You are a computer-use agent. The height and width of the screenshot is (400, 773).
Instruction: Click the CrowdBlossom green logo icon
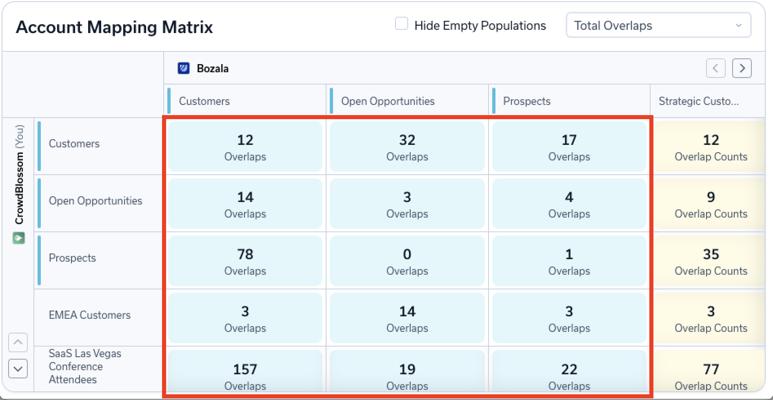click(18, 238)
